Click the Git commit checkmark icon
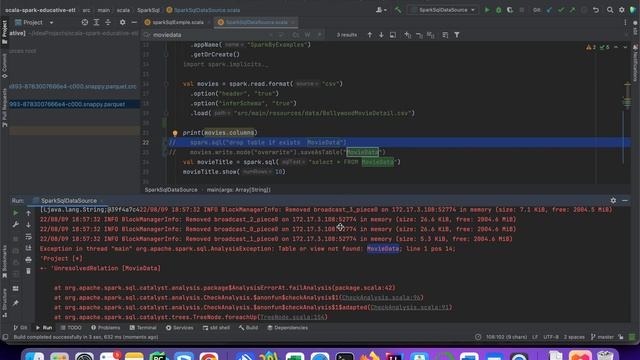The image size is (640, 360). [561, 10]
